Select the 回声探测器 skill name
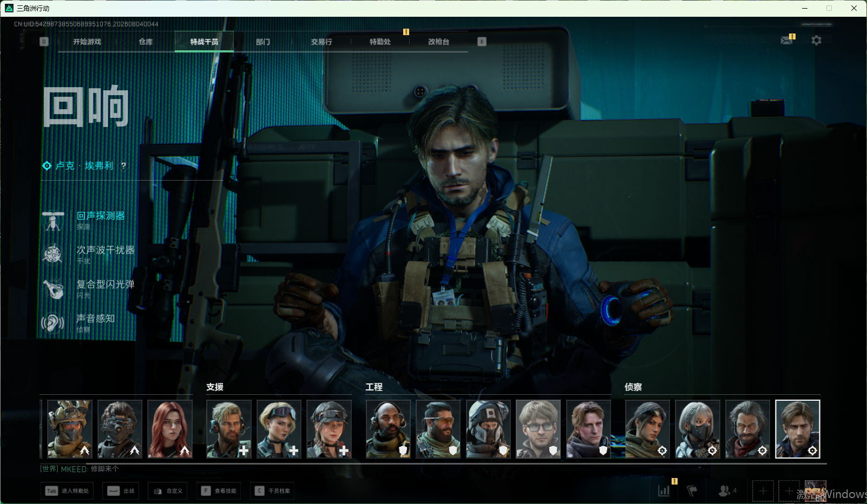Screen dimensions: 867x504 pos(101,216)
